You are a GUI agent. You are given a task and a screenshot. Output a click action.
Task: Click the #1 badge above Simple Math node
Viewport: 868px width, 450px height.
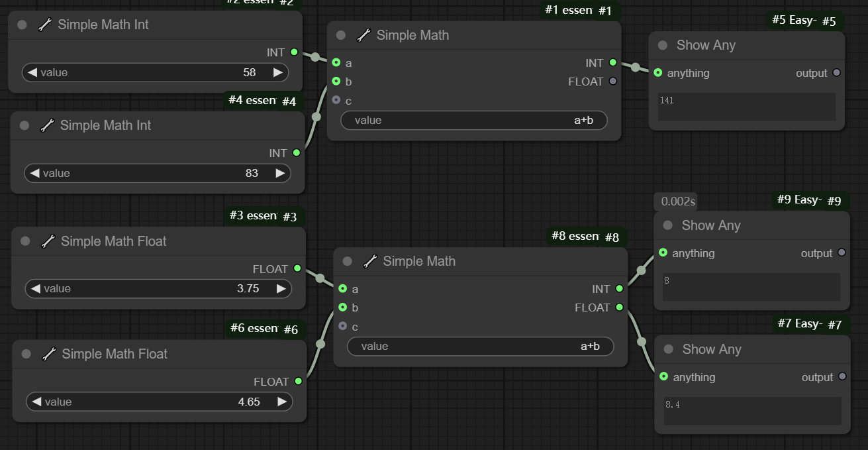point(605,11)
